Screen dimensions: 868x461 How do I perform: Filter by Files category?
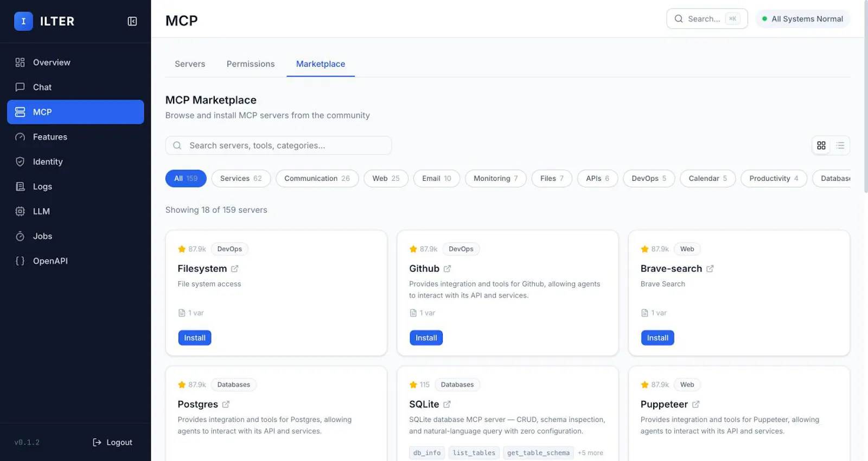[552, 179]
